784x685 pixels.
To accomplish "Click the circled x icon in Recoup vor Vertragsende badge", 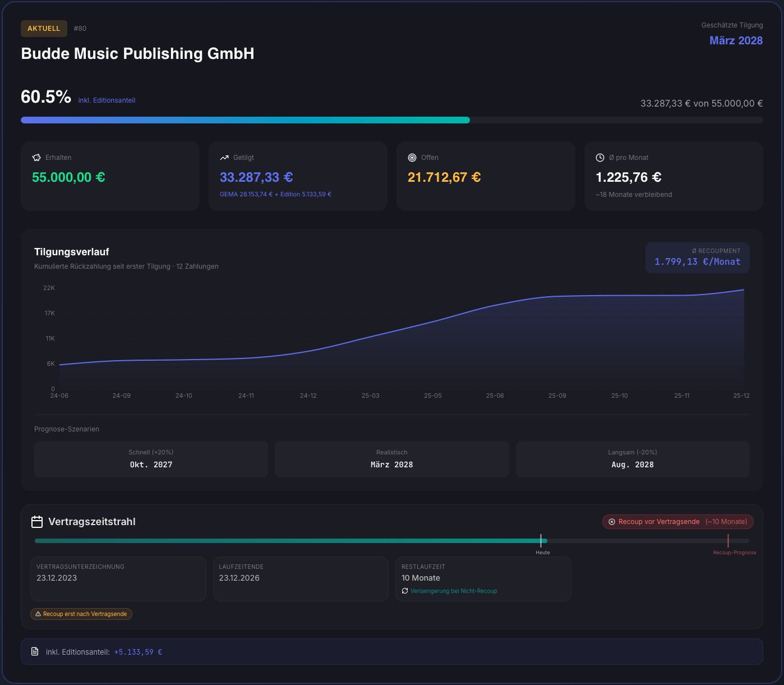I will click(x=612, y=522).
